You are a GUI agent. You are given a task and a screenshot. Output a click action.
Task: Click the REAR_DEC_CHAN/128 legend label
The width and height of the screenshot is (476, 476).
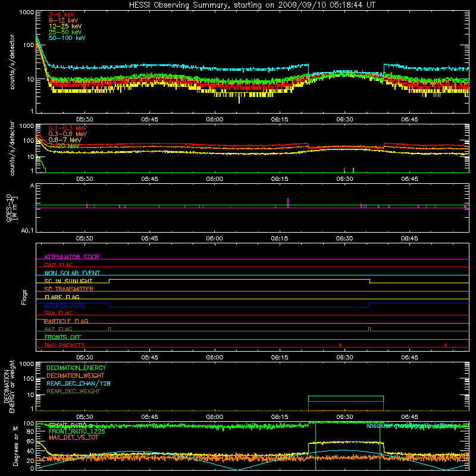[79, 384]
